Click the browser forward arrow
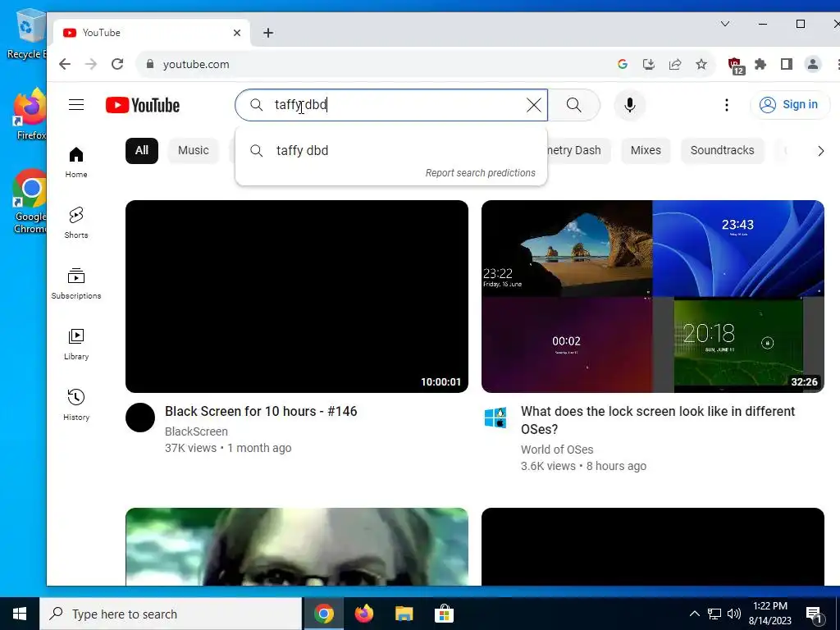 pyautogui.click(x=91, y=64)
